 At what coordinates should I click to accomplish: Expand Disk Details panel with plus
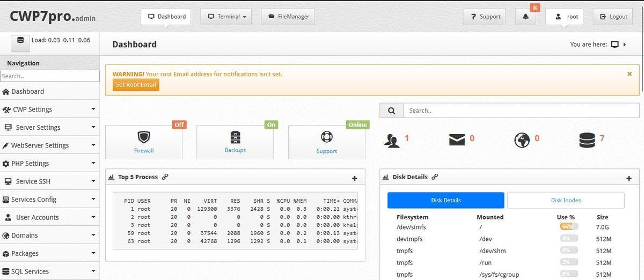pyautogui.click(x=629, y=178)
